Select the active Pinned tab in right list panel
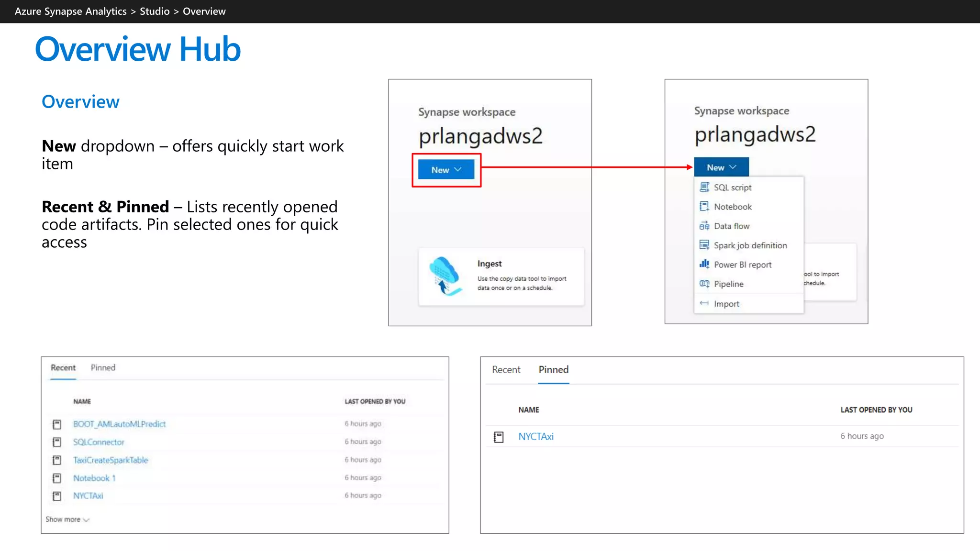The height and width of the screenshot is (551, 980). point(554,370)
